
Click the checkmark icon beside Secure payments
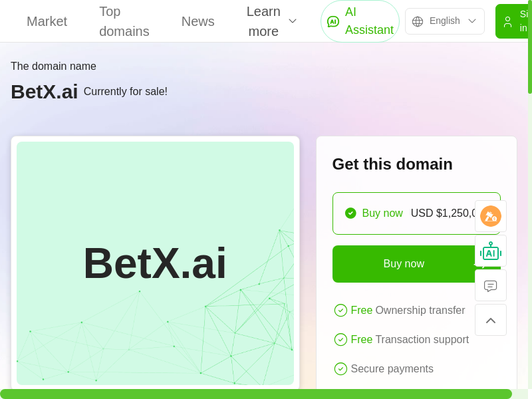pos(340,369)
